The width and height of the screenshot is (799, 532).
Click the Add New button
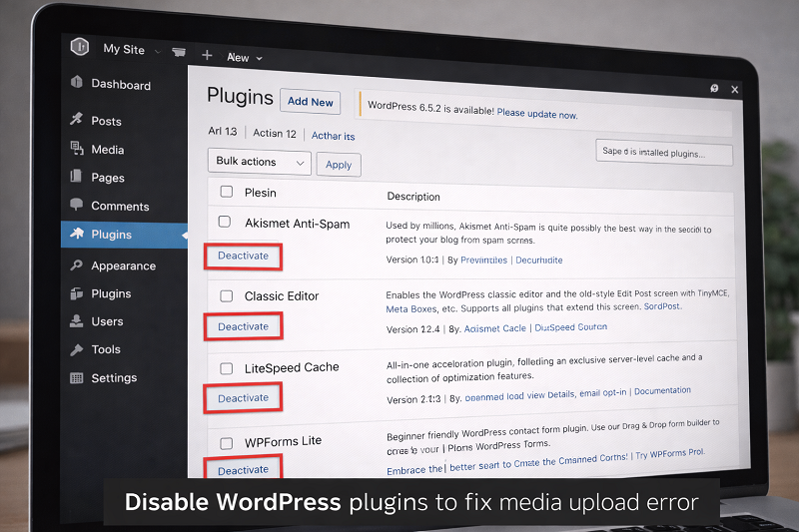(x=310, y=102)
